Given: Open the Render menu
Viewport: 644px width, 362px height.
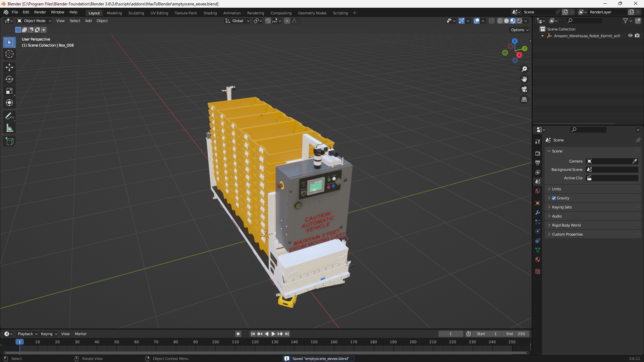Looking at the screenshot, I should coord(40,12).
